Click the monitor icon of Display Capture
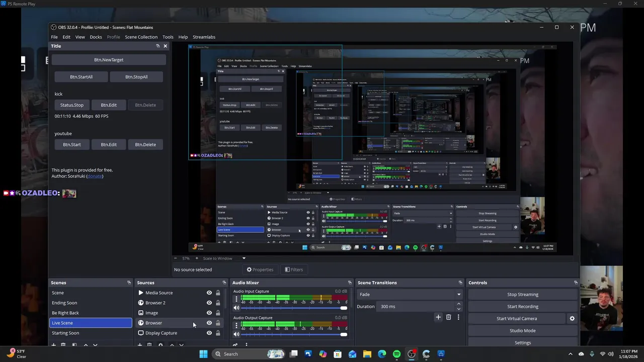This screenshot has height=362, width=644. tap(141, 333)
